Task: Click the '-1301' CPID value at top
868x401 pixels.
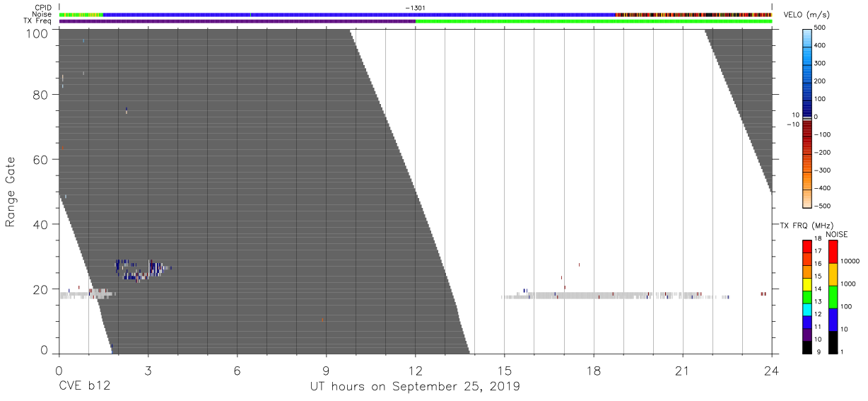Action: click(x=416, y=8)
